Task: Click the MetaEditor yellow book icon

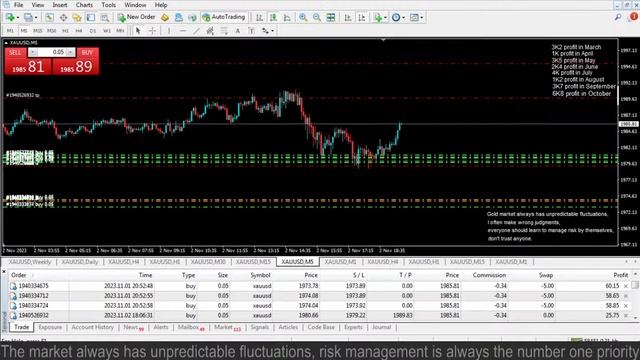Action: [x=164, y=18]
